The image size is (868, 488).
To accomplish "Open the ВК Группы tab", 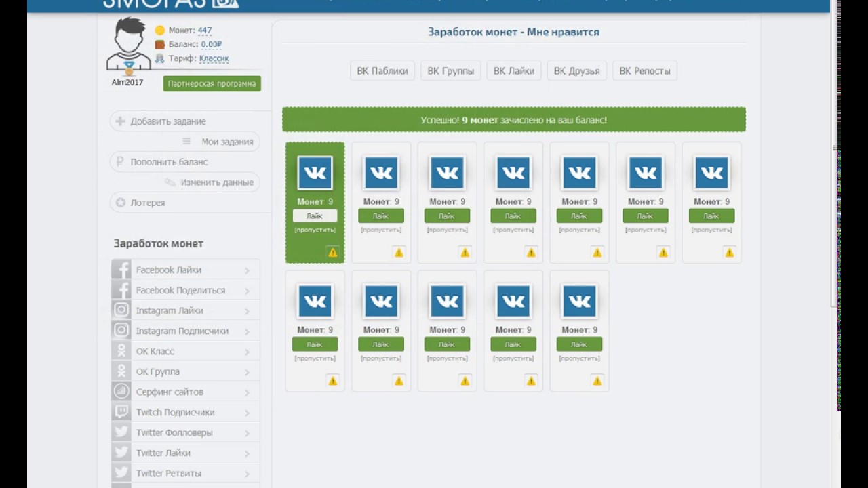I will (451, 70).
